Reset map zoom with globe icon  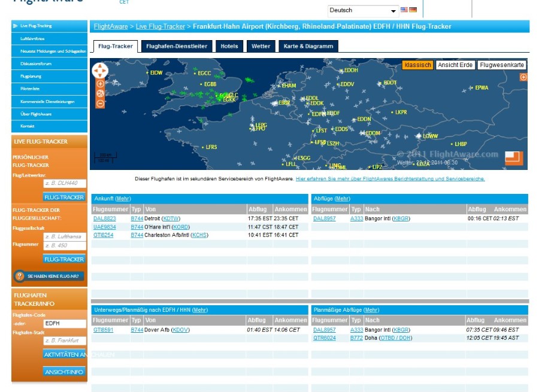(x=100, y=93)
